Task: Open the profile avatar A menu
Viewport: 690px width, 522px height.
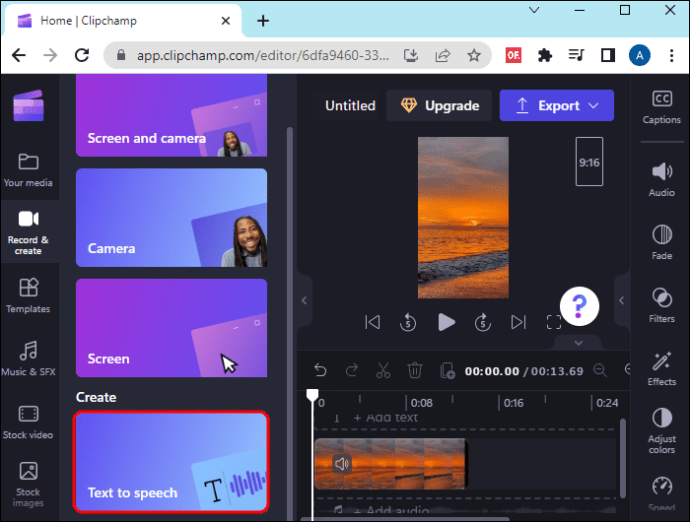Action: (639, 55)
